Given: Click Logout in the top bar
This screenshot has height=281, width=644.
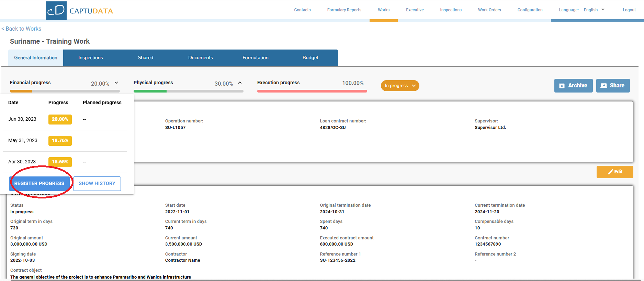Looking at the screenshot, I should click(x=629, y=10).
